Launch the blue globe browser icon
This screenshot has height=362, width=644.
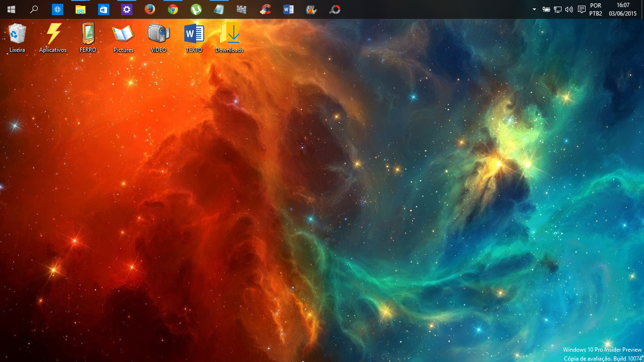point(58,9)
